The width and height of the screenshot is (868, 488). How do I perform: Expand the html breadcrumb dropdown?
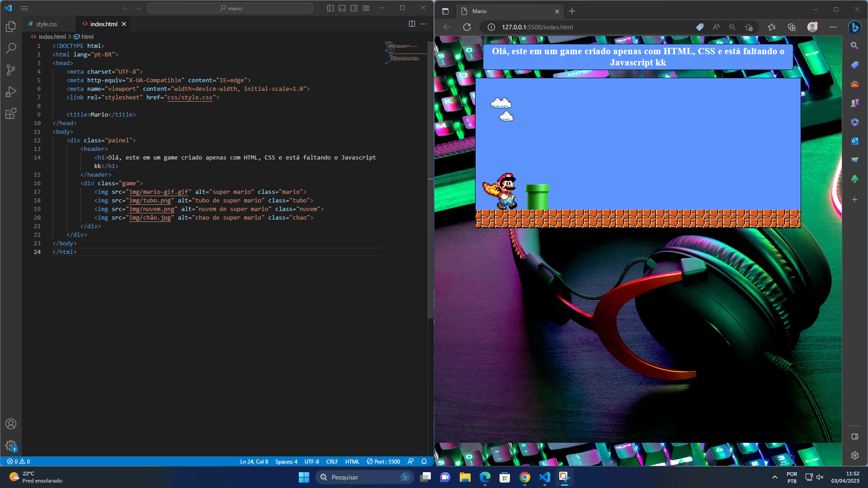coord(87,37)
